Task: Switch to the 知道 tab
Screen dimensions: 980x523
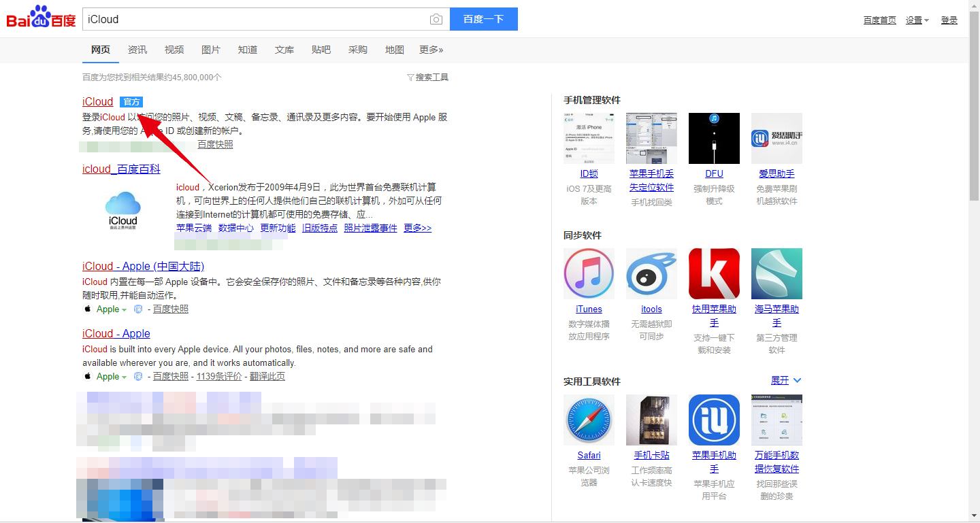Action: 248,50
